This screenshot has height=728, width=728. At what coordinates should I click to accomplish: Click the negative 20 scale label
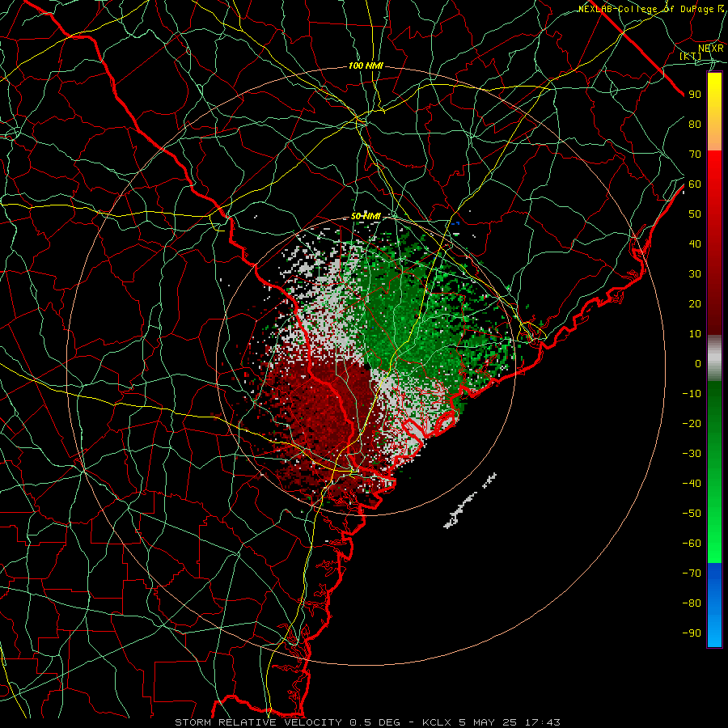coord(692,424)
